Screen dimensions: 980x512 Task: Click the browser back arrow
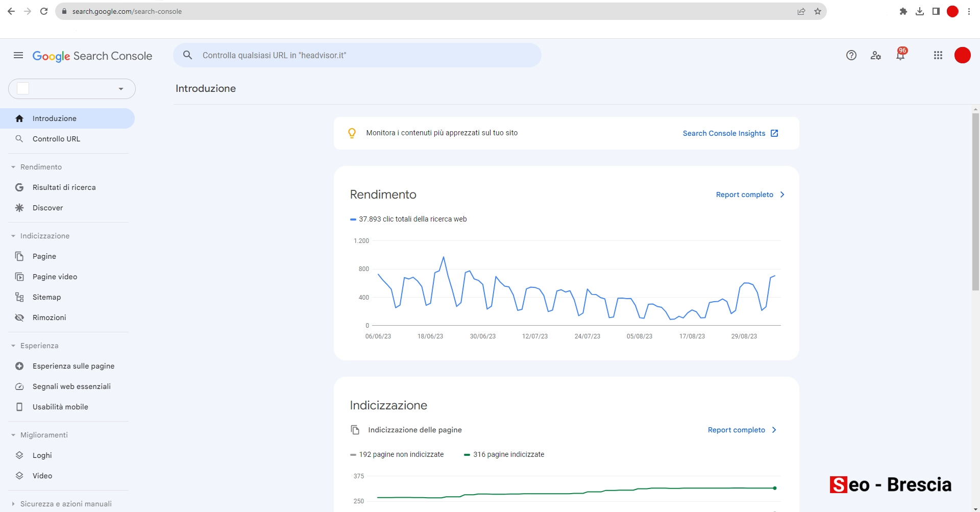pyautogui.click(x=11, y=11)
